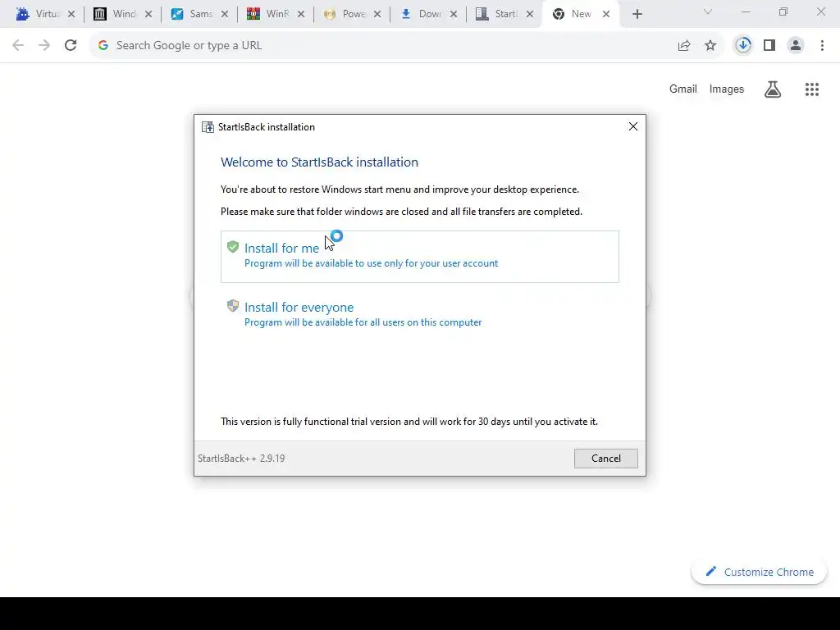Bookmark this tab with the star icon
The width and height of the screenshot is (840, 630).
(x=710, y=46)
